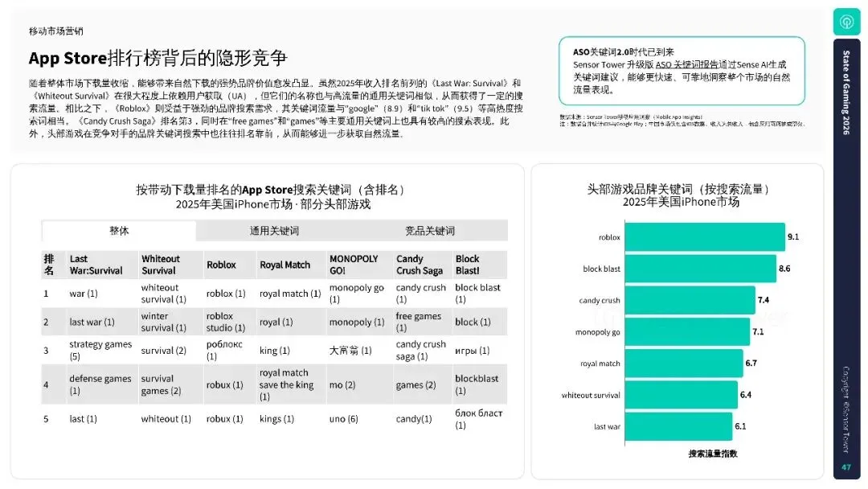Click the 'royal match (1)' cell
Screen dimensions: 868x489
coord(290,294)
